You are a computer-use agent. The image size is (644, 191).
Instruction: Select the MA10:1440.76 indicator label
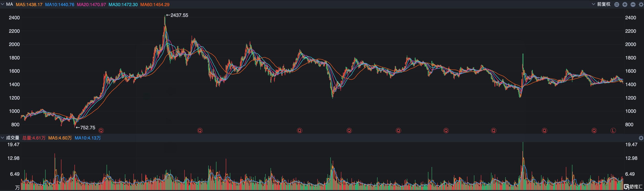pyautogui.click(x=60, y=4)
